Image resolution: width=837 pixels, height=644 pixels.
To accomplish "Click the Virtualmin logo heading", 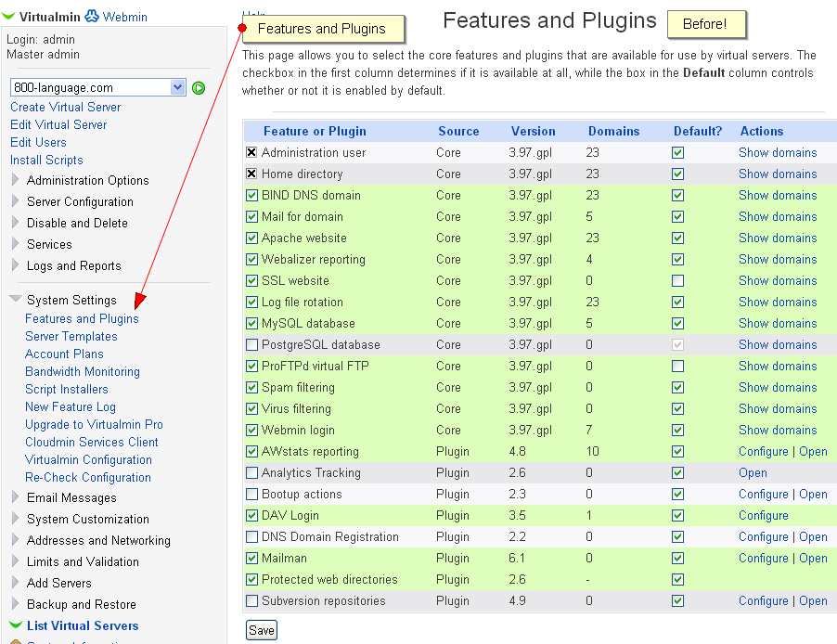I will (x=49, y=17).
